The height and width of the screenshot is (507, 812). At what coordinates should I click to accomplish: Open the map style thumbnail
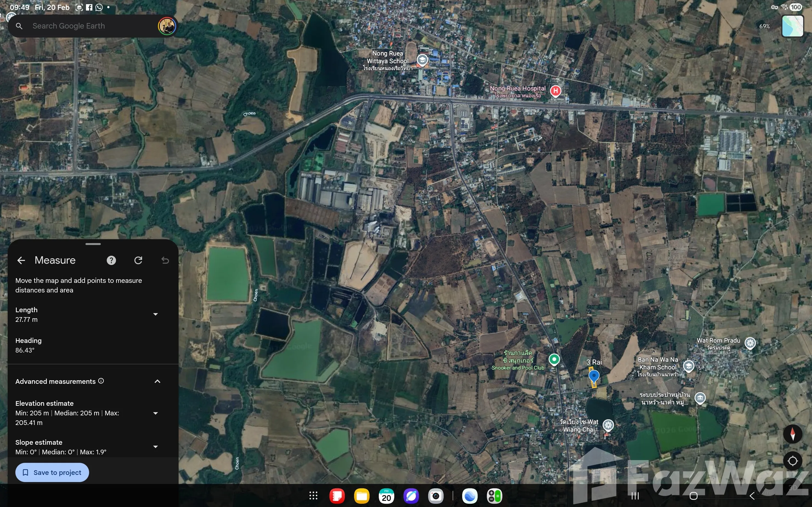[793, 26]
